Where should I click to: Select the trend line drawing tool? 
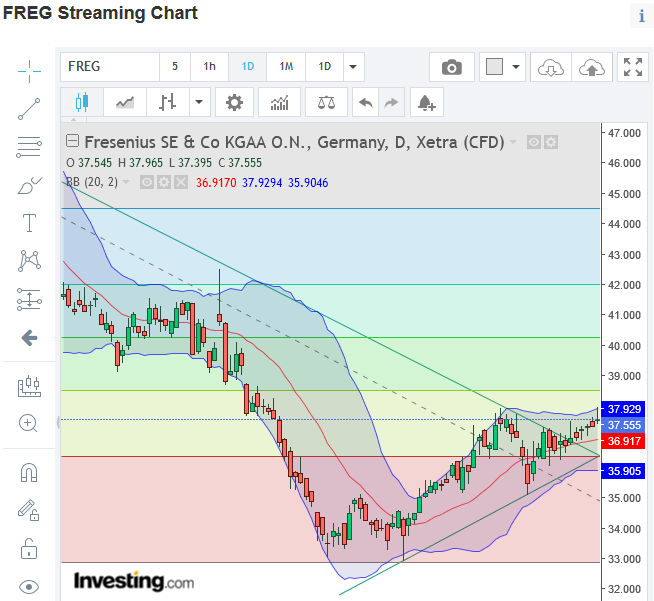click(x=29, y=109)
